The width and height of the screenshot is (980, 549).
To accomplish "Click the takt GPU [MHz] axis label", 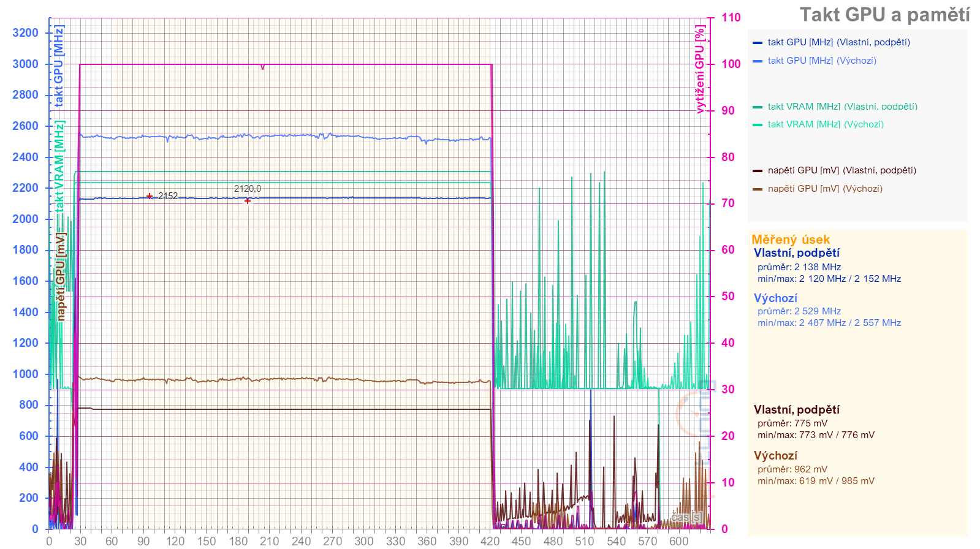I will click(x=59, y=66).
